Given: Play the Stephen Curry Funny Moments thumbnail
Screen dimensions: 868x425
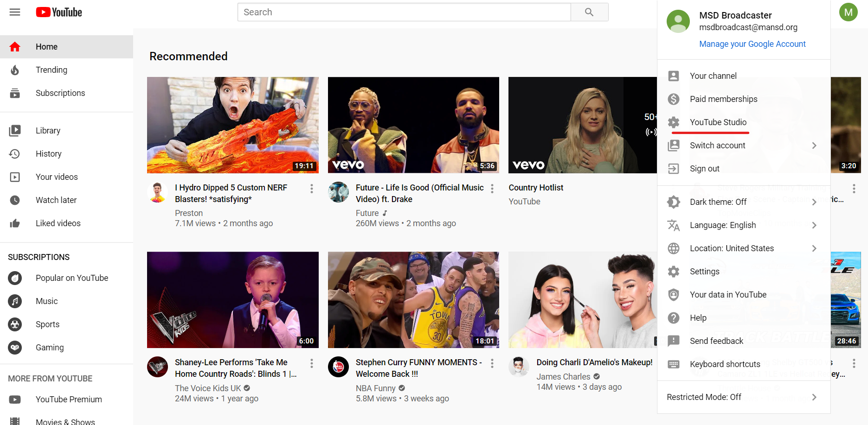Looking at the screenshot, I should tap(413, 300).
